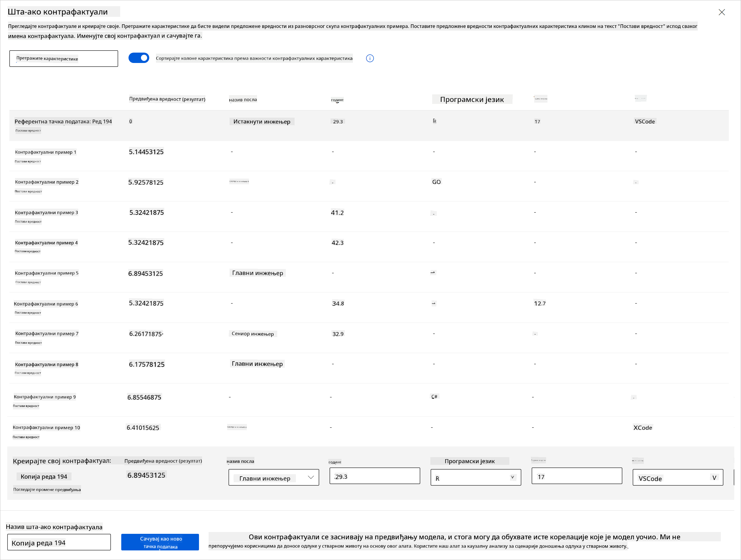Click Постави вредност under counterfactual example 5
Screen dimensions: 741x560
click(28, 282)
